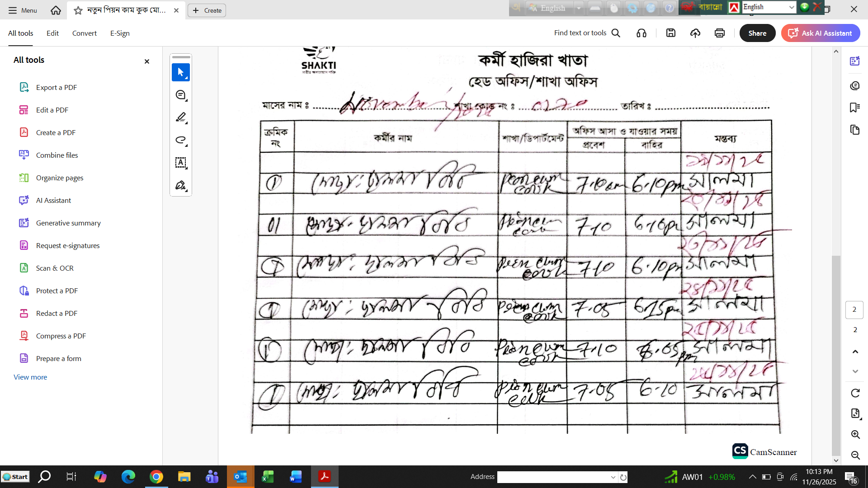Open the English language dropdown
Viewport: 868px width, 488px height.
point(791,7)
